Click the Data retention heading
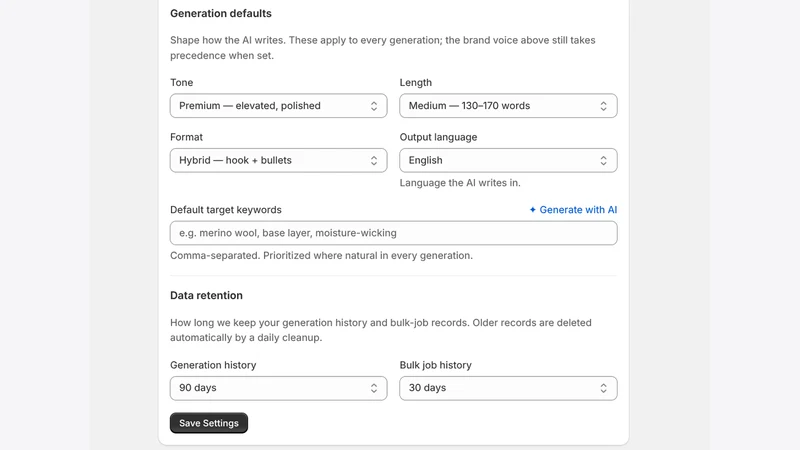 click(x=206, y=295)
